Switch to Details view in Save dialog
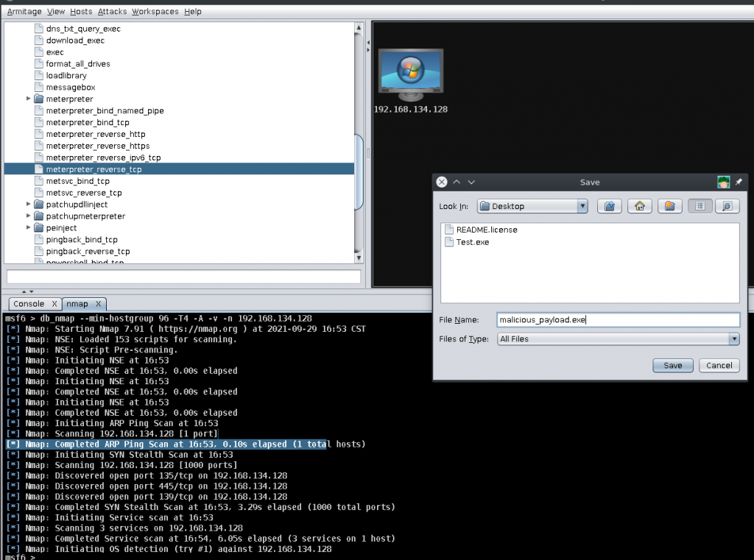Image resolution: width=754 pixels, height=560 pixels. (x=727, y=206)
